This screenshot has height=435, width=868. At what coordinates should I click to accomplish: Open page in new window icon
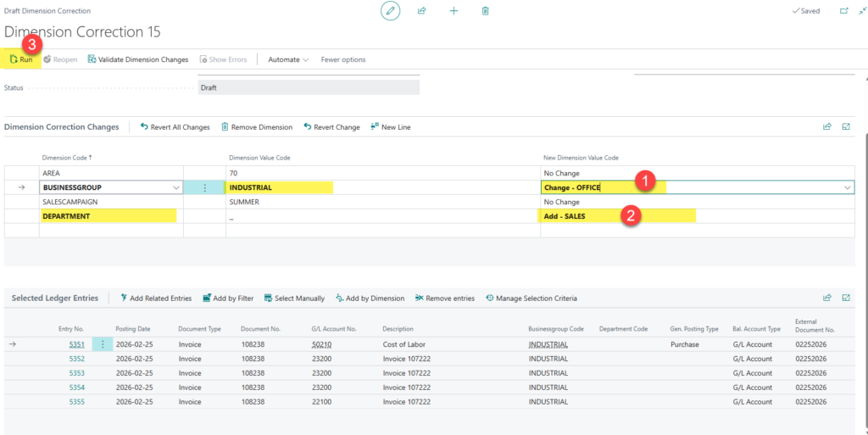(843, 11)
